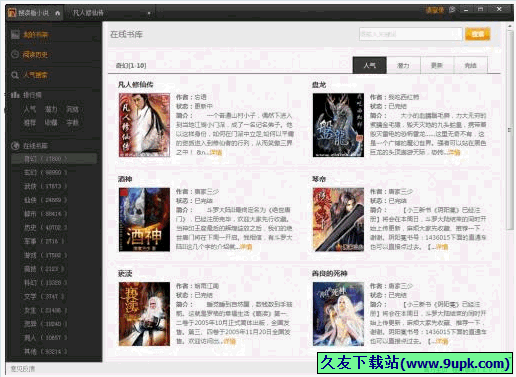
Task: Select the 同人 category in sidebar
Action: tap(45, 338)
